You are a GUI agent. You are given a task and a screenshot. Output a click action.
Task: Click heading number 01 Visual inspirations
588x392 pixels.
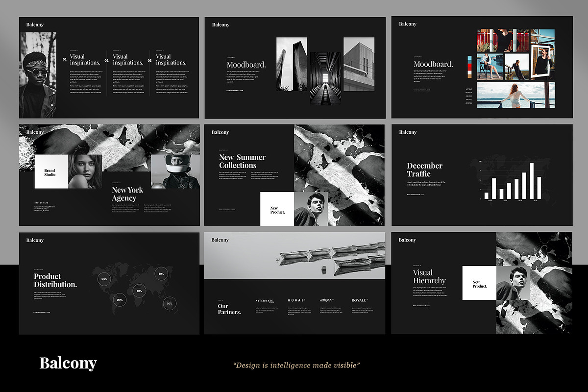tap(85, 60)
